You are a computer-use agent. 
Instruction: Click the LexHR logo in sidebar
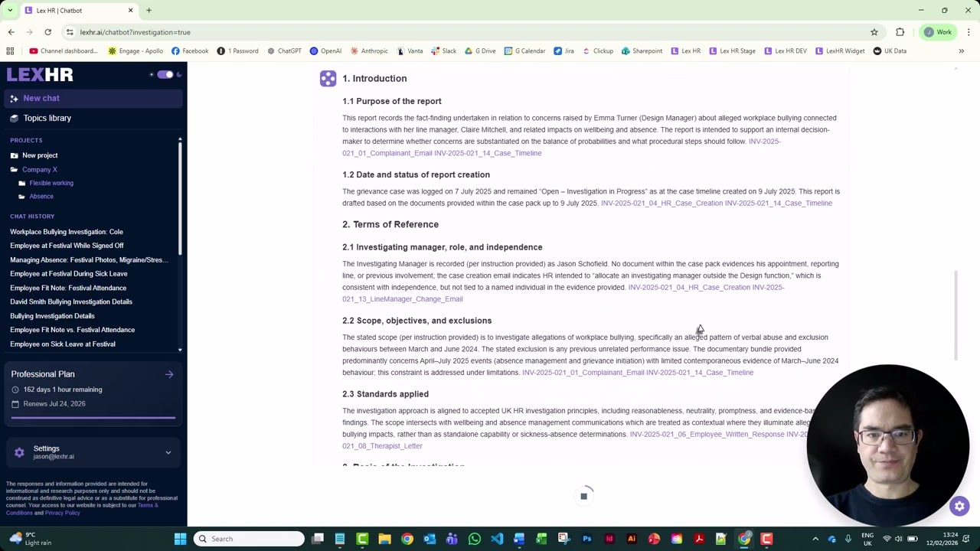click(x=40, y=74)
